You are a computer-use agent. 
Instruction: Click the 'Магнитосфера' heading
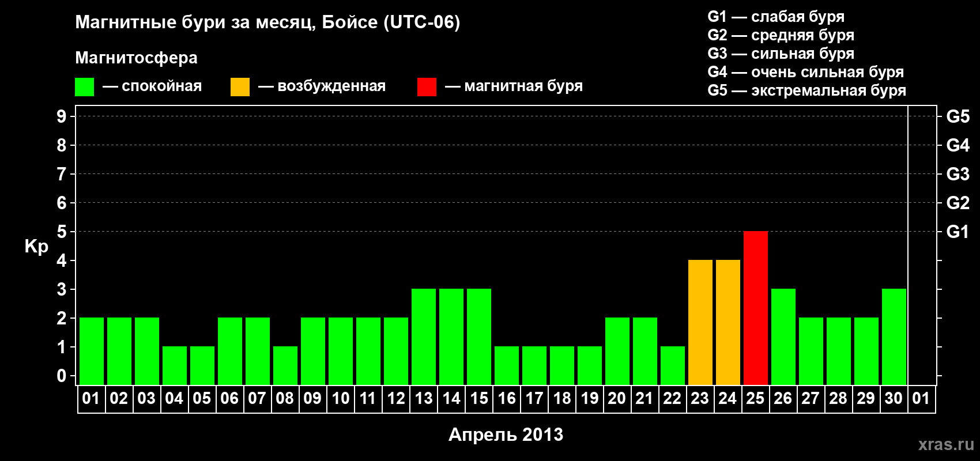pos(137,58)
